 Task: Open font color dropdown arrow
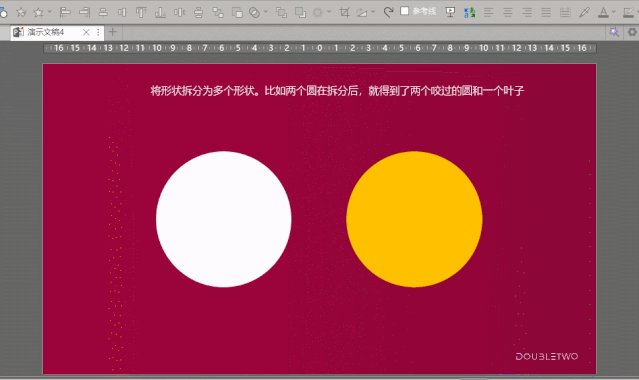click(613, 12)
